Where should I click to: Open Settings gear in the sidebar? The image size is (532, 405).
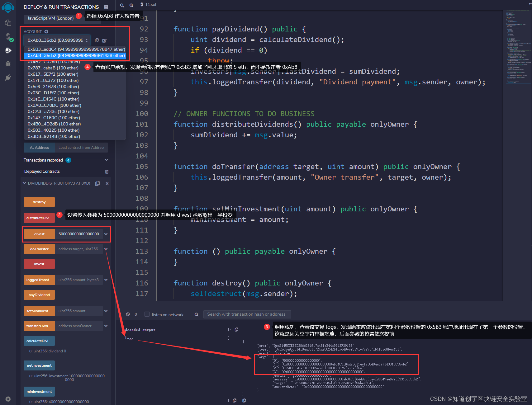pyautogui.click(x=8, y=399)
